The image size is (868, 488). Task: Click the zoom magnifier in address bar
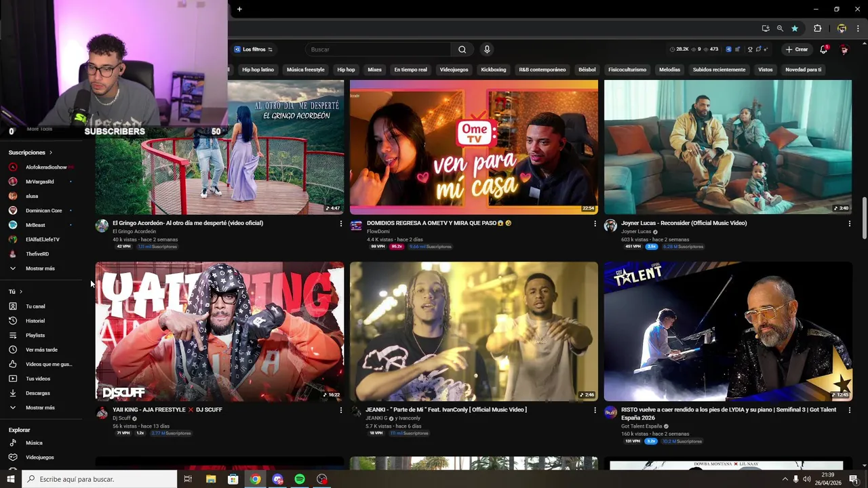click(780, 28)
